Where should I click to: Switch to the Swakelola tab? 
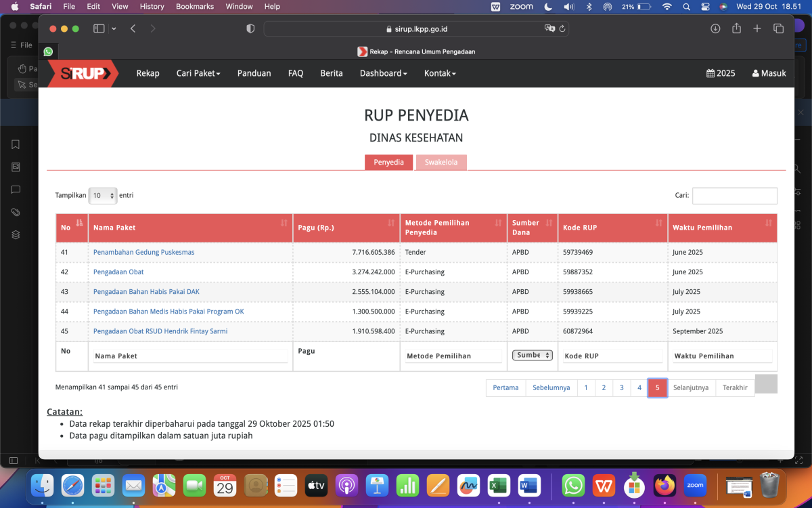click(441, 163)
